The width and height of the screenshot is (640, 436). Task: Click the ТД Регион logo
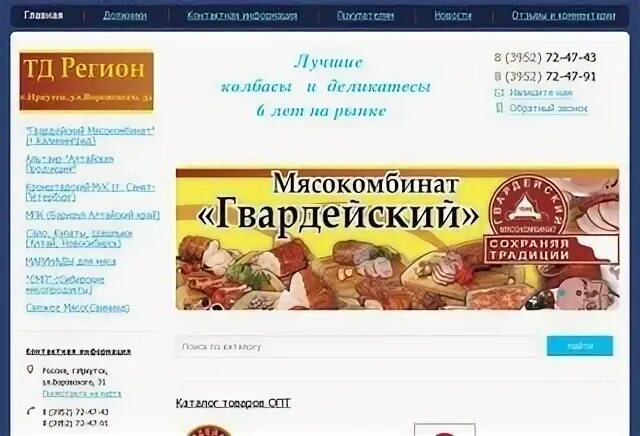(x=87, y=81)
